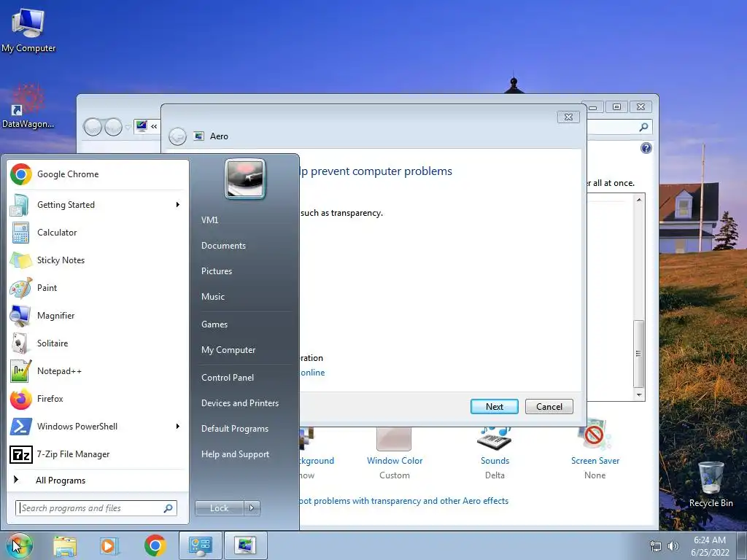Cancel the Aero troubleshooter
The width and height of the screenshot is (747, 560).
click(549, 407)
